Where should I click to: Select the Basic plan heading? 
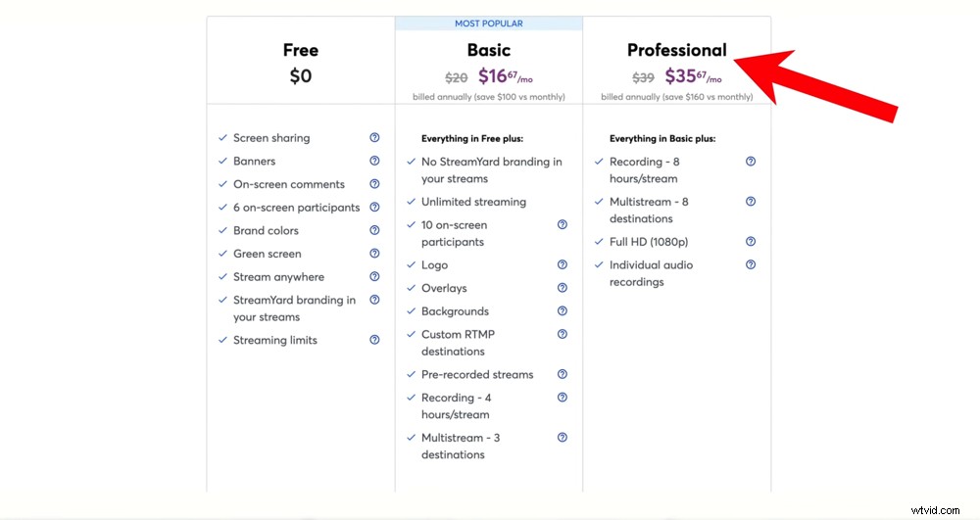click(488, 50)
